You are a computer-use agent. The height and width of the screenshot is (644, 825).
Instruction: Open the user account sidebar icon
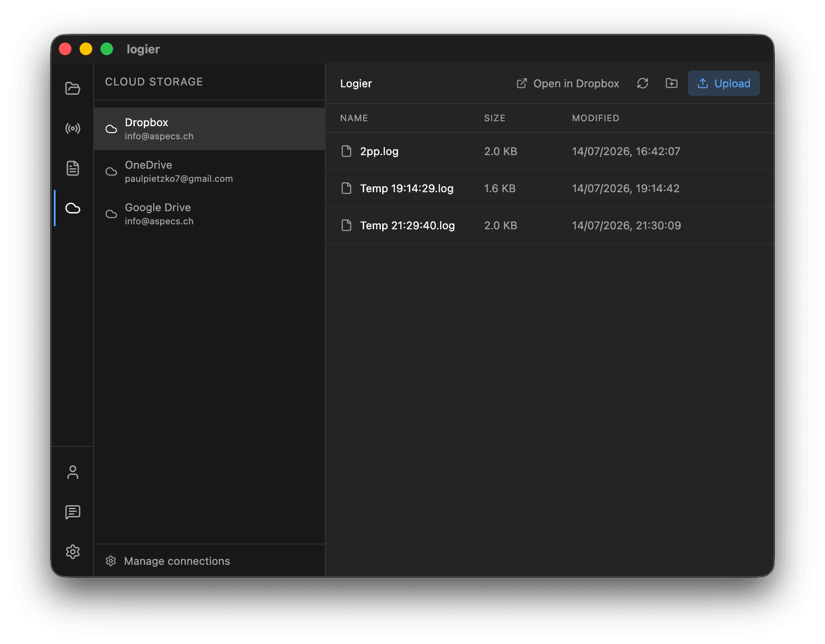pyautogui.click(x=72, y=472)
